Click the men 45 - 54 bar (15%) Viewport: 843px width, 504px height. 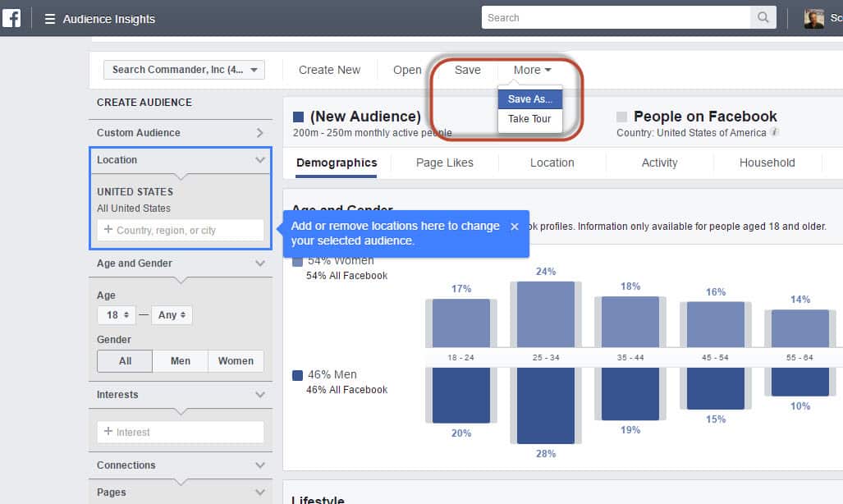click(716, 388)
